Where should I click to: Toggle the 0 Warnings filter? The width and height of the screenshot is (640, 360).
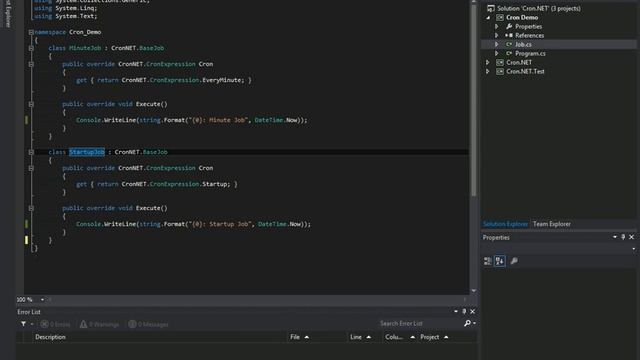pyautogui.click(x=99, y=324)
